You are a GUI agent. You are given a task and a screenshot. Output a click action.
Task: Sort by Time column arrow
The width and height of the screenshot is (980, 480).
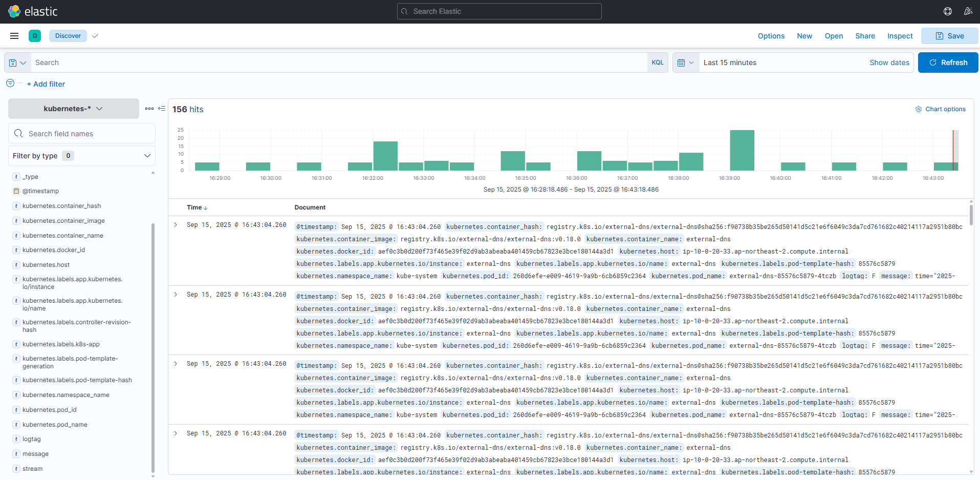(x=206, y=207)
